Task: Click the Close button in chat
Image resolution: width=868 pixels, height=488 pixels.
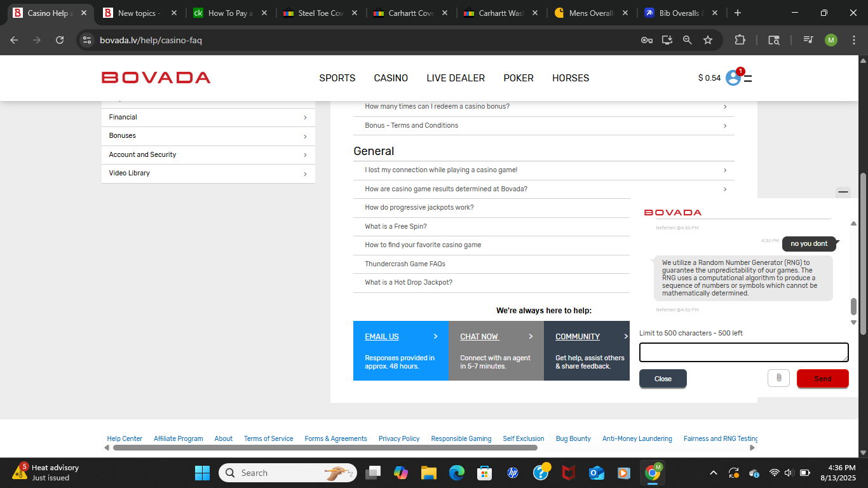Action: 663,379
